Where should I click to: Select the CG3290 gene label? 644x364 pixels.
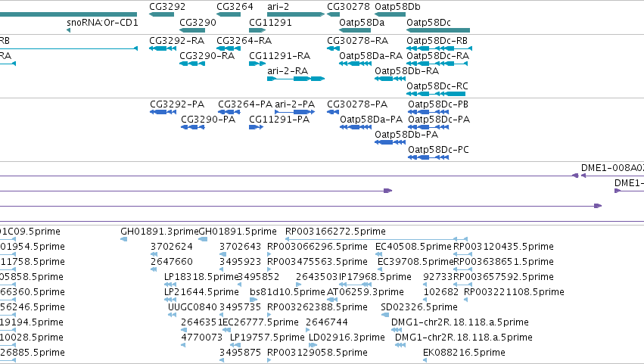click(x=198, y=22)
